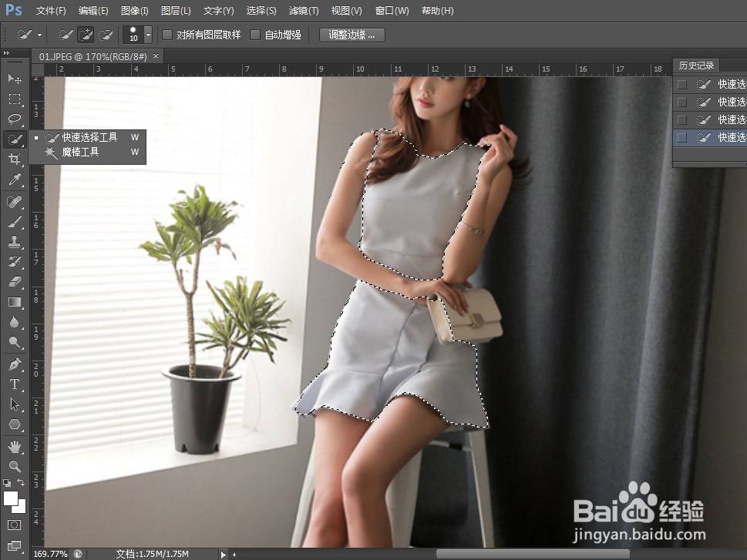Viewport: 747px width, 560px height.
Task: Close the 01.JPEG document tab
Action: [x=156, y=56]
